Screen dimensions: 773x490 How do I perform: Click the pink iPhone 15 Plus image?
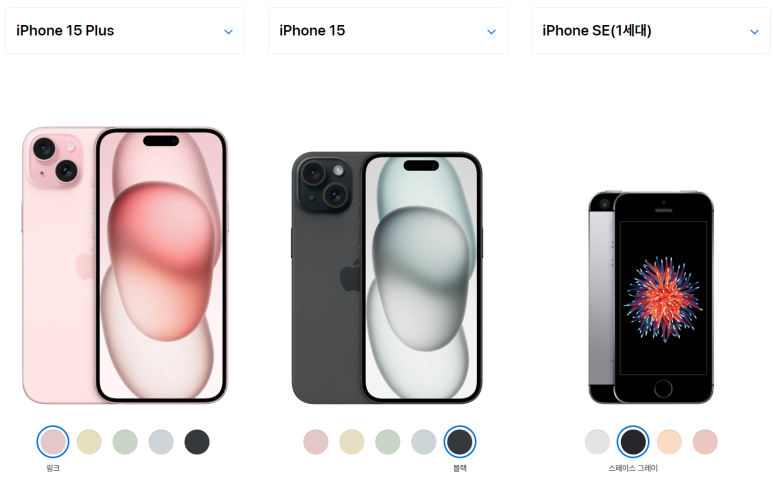click(125, 265)
